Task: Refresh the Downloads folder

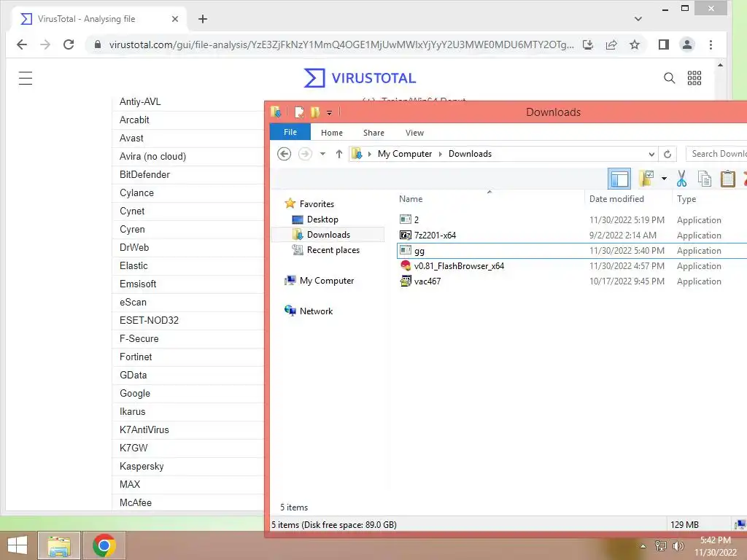Action: (x=667, y=154)
